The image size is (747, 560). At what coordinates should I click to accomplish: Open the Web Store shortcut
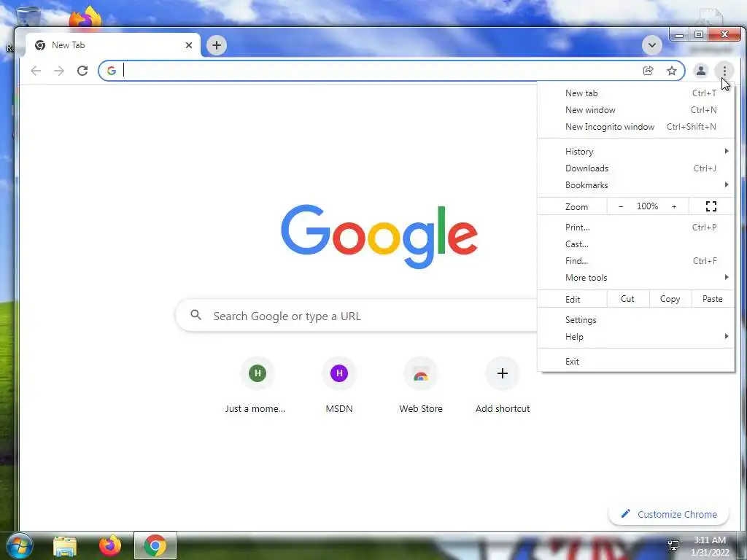click(x=421, y=386)
